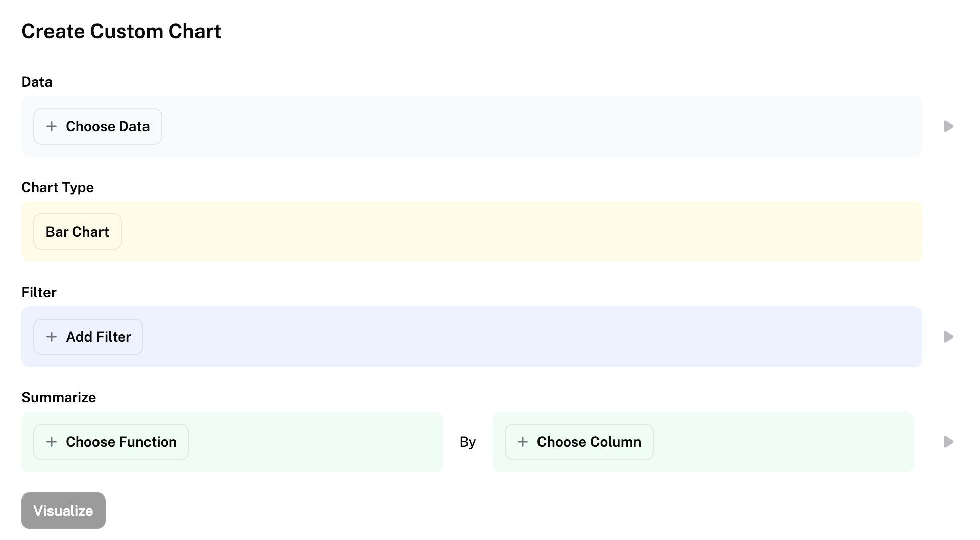Open the Choose Column dropdown
The height and width of the screenshot is (540, 980).
tap(579, 442)
